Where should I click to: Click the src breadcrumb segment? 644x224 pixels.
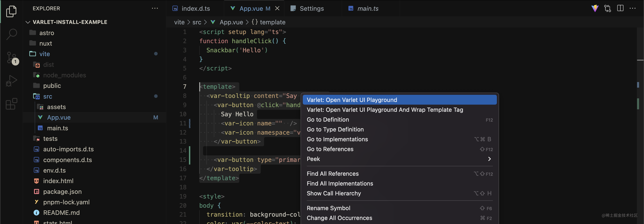(x=197, y=22)
